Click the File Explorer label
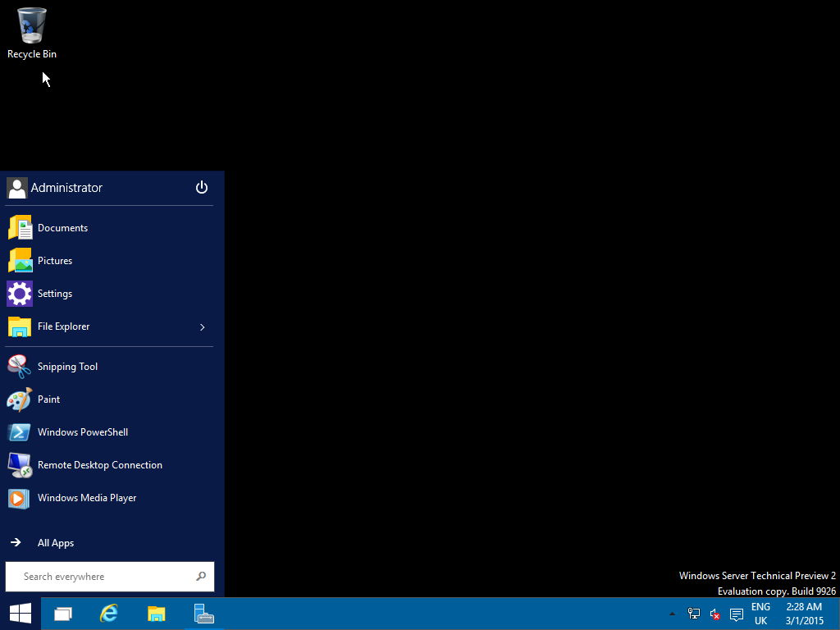Screen dimensions: 840x630 click(63, 326)
